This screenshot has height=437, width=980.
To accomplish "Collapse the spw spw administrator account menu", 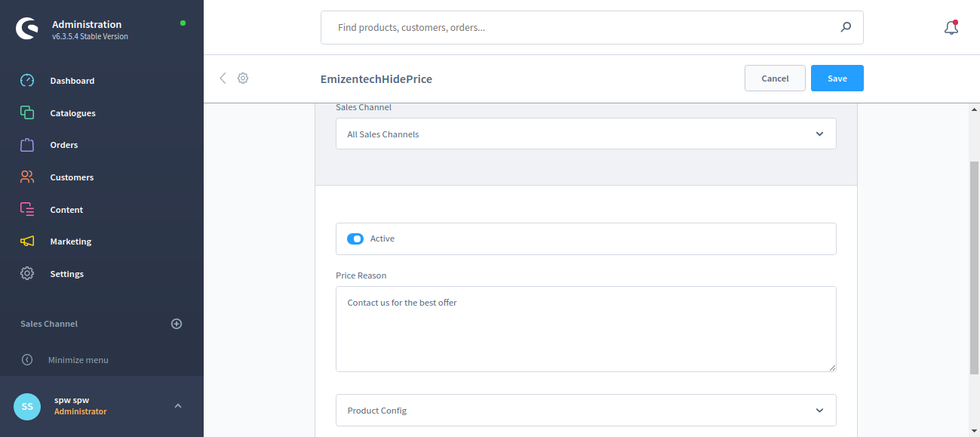I will [x=177, y=406].
